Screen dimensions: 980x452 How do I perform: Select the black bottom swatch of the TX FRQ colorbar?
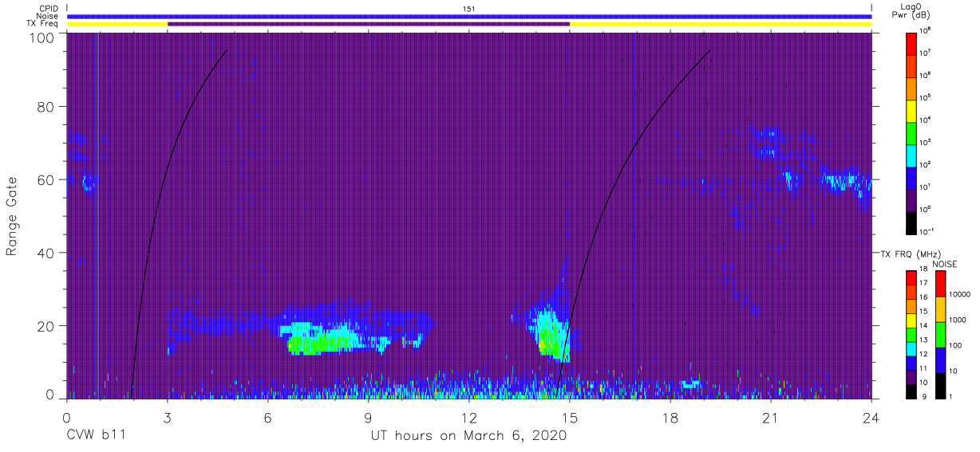(911, 390)
